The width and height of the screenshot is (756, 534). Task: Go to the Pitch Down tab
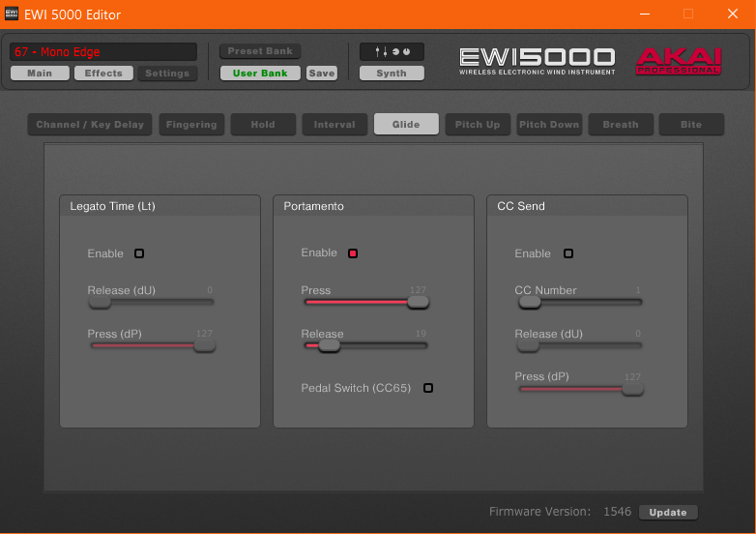[x=549, y=125]
